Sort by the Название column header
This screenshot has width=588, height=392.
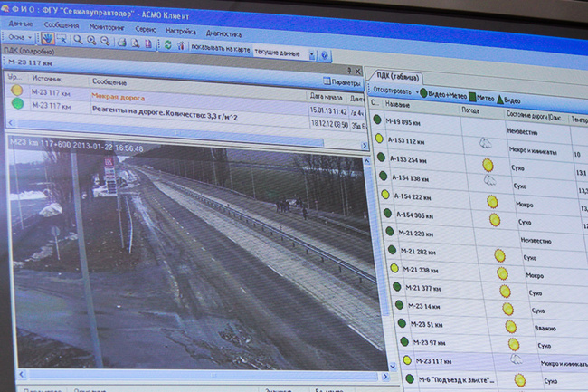(397, 105)
